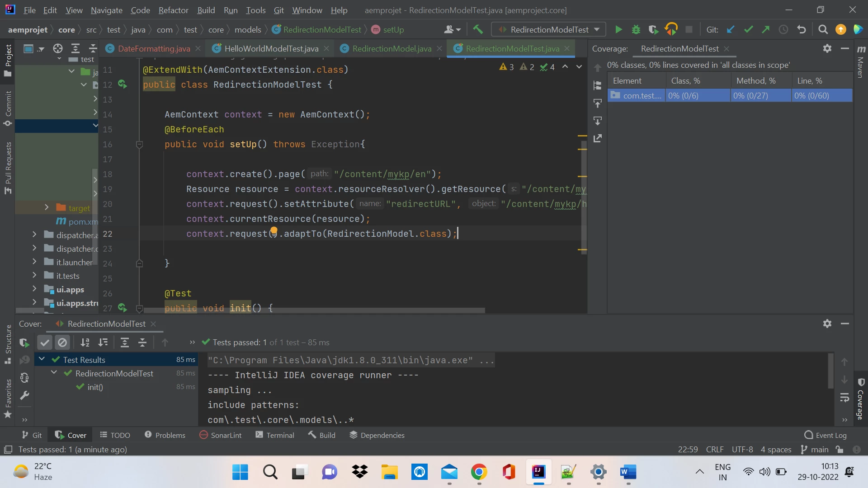Open Search Everywhere magnifier icon
Viewport: 868px width, 488px height.
tap(823, 30)
